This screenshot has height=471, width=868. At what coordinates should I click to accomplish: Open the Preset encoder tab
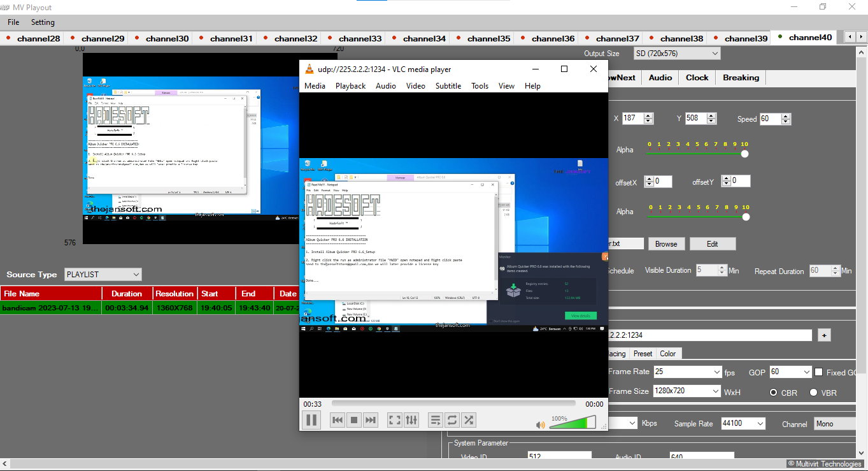[x=643, y=353]
